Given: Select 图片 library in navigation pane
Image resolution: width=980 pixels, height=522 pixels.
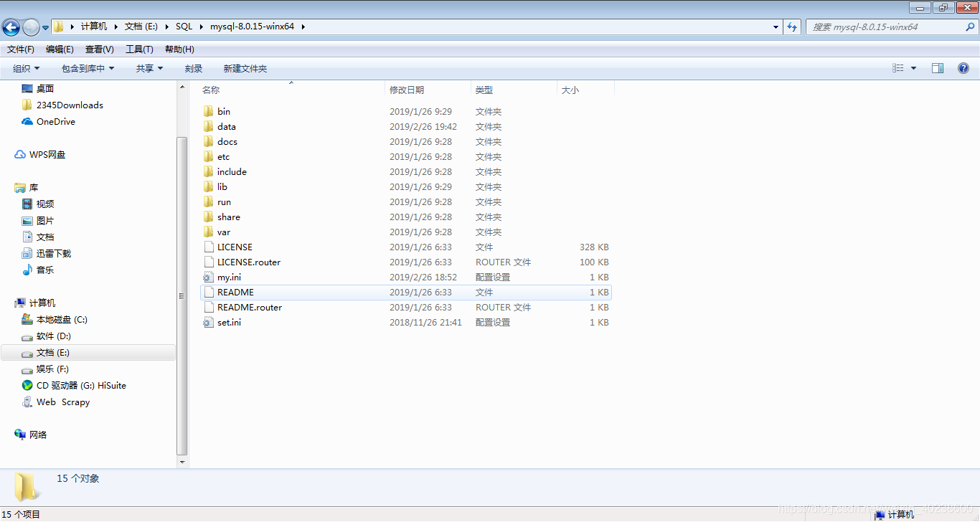Looking at the screenshot, I should (x=45, y=220).
